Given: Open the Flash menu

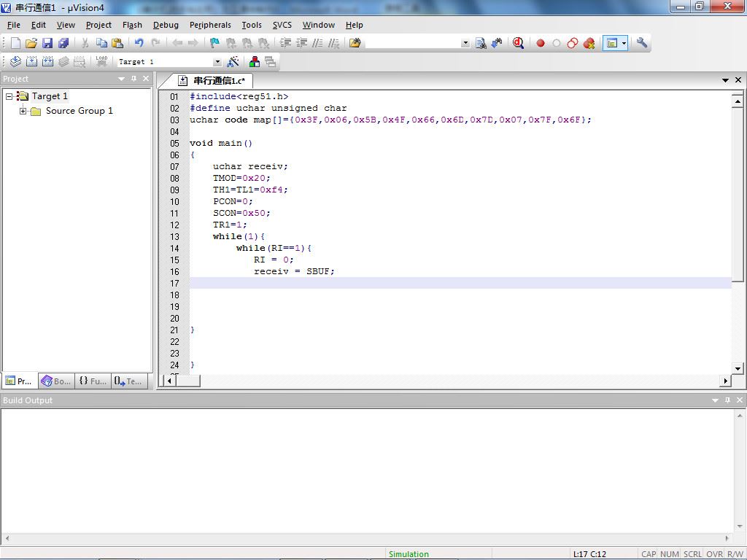Looking at the screenshot, I should coord(132,25).
